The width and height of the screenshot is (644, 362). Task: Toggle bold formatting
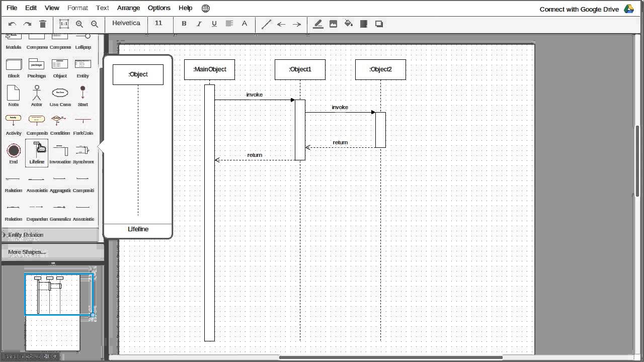(184, 24)
